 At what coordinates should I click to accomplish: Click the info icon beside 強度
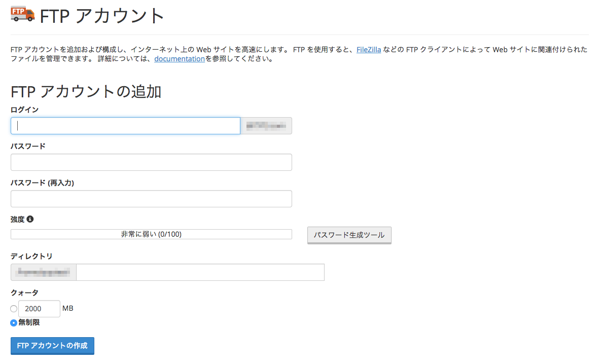[x=30, y=219]
